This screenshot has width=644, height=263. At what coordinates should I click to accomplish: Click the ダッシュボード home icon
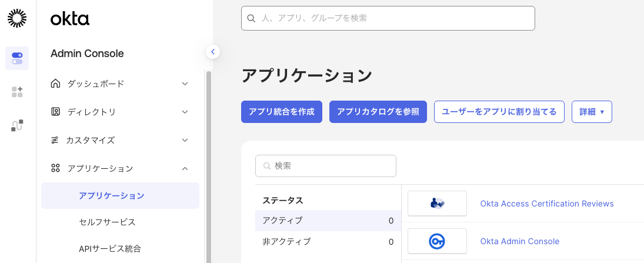click(x=55, y=84)
